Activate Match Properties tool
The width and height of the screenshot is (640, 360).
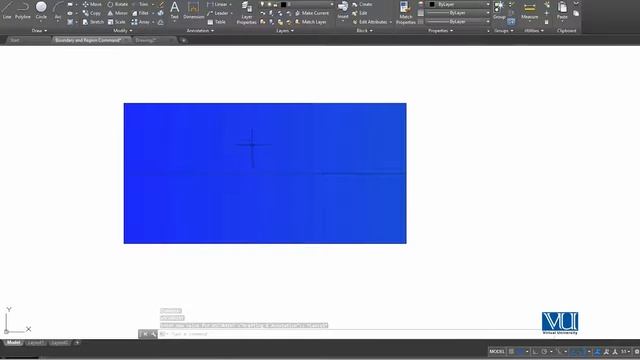406,13
